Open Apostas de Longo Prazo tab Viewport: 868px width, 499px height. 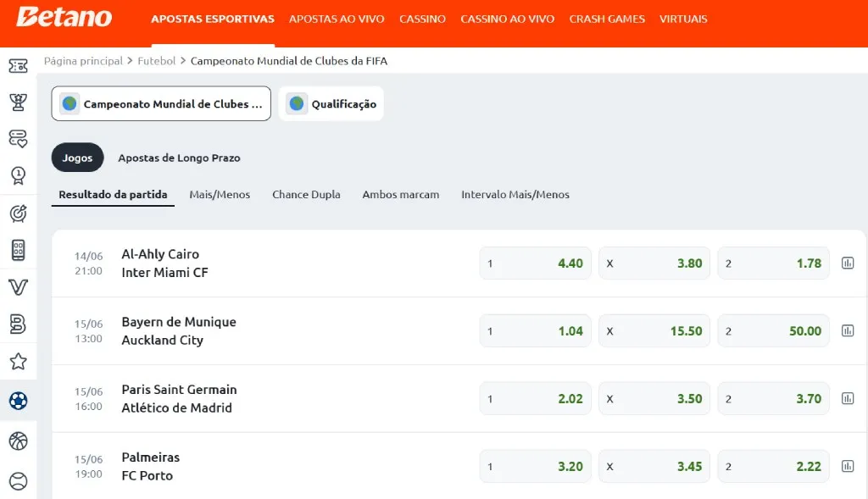pyautogui.click(x=179, y=158)
